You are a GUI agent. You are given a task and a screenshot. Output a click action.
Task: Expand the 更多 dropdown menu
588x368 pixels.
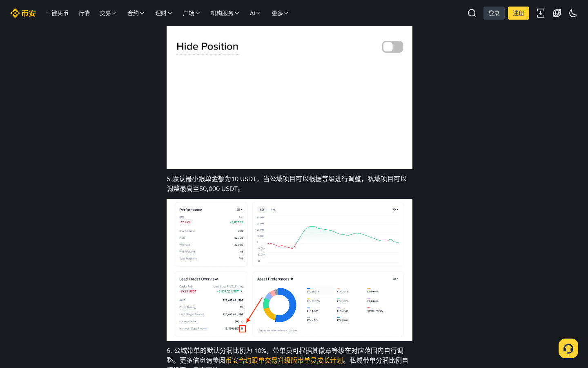tap(280, 13)
